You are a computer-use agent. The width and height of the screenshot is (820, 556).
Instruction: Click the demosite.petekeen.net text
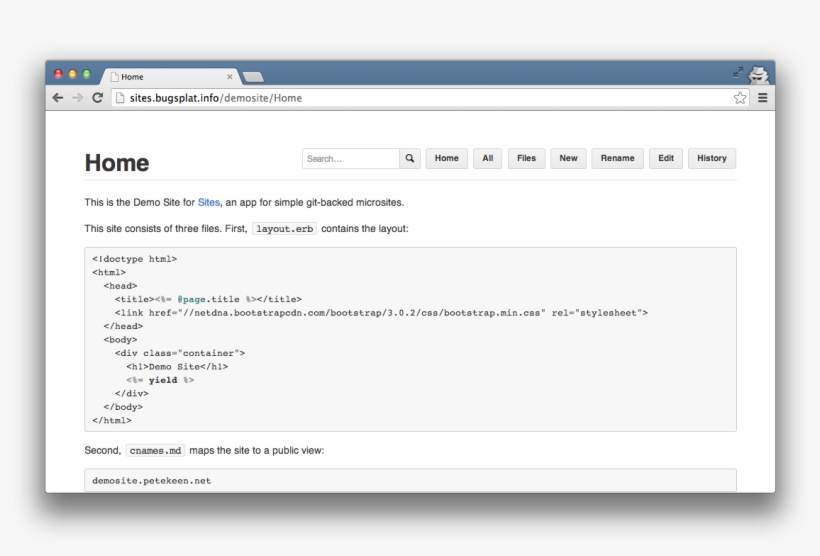click(152, 481)
